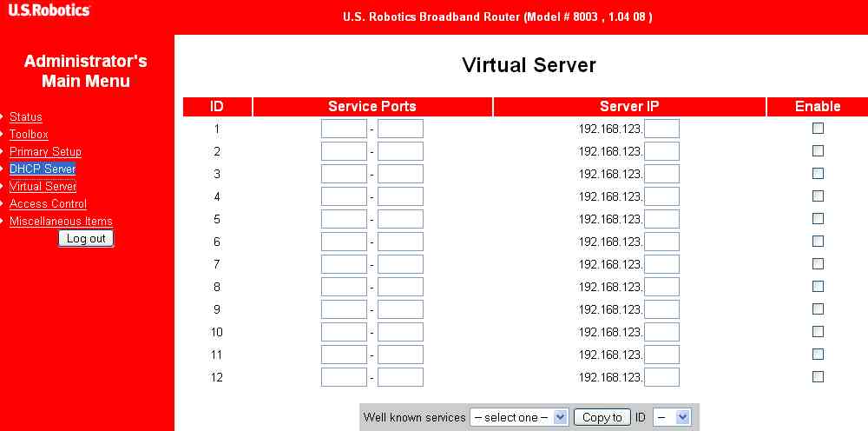This screenshot has width=868, height=431.
Task: Click the Server IP column header
Action: (x=629, y=107)
